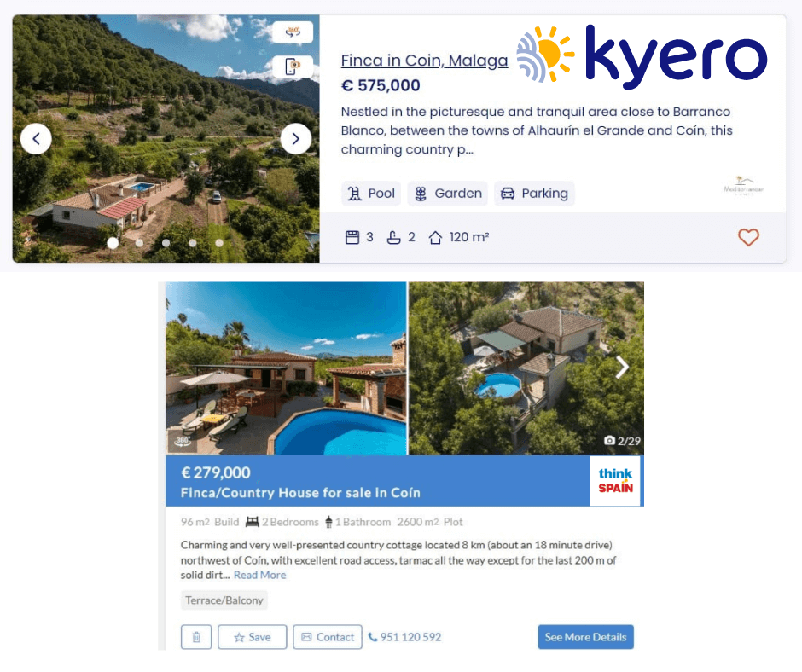Contact the agent about this house
The width and height of the screenshot is (802, 672).
click(x=328, y=637)
